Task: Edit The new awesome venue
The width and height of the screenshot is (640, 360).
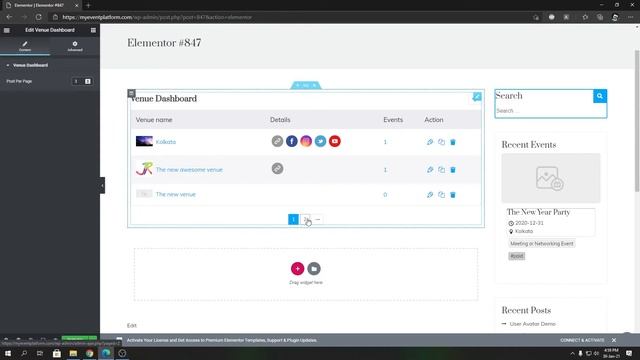Action: coord(430,170)
